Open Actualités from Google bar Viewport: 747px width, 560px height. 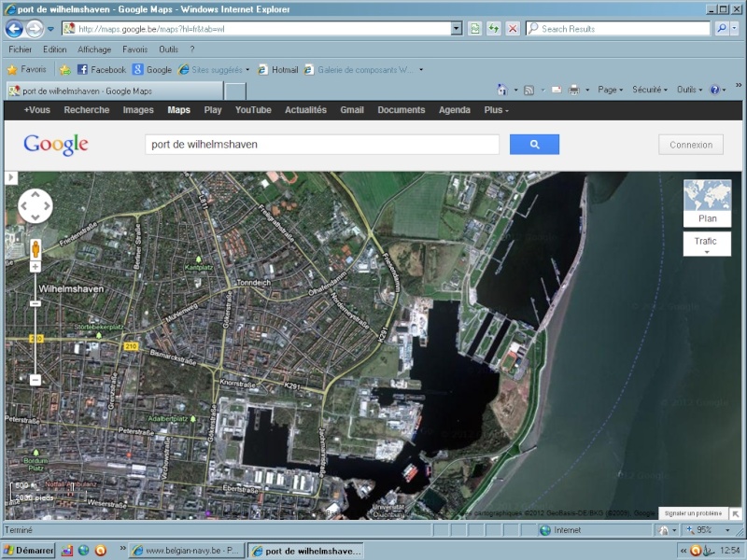(305, 110)
